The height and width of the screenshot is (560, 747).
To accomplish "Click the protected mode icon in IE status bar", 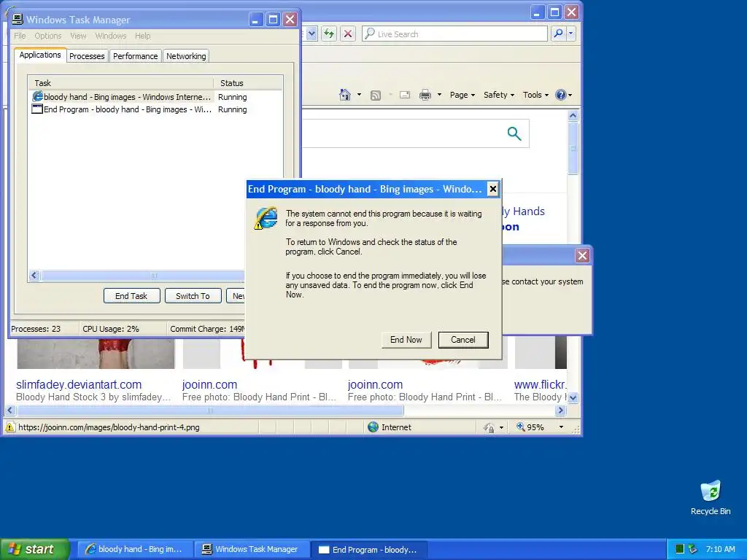I will 489,427.
